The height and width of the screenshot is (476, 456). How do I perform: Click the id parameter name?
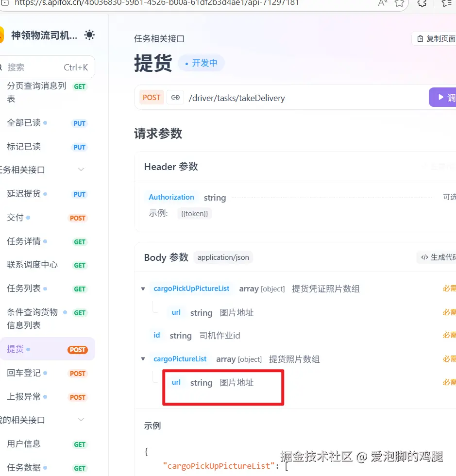pyautogui.click(x=157, y=335)
